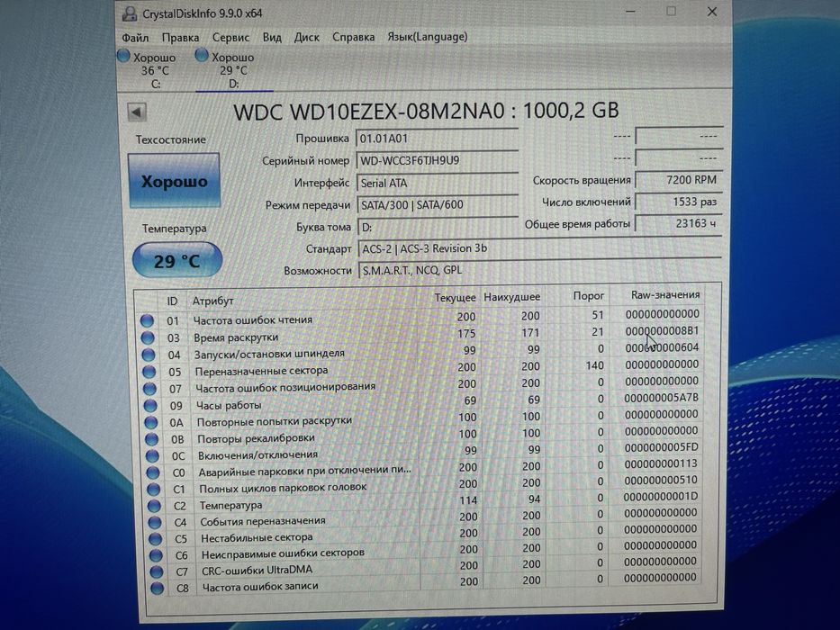
Task: Click status icon for События переназначения
Action: (154, 522)
